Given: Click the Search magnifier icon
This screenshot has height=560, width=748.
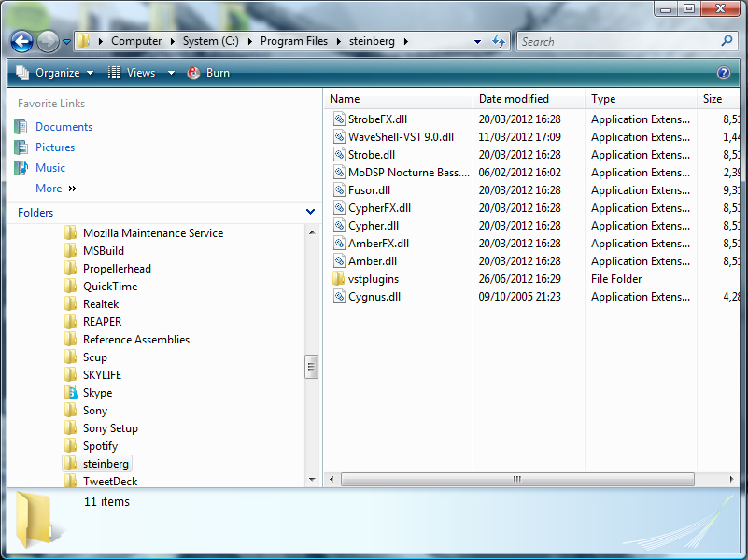Looking at the screenshot, I should pos(727,41).
